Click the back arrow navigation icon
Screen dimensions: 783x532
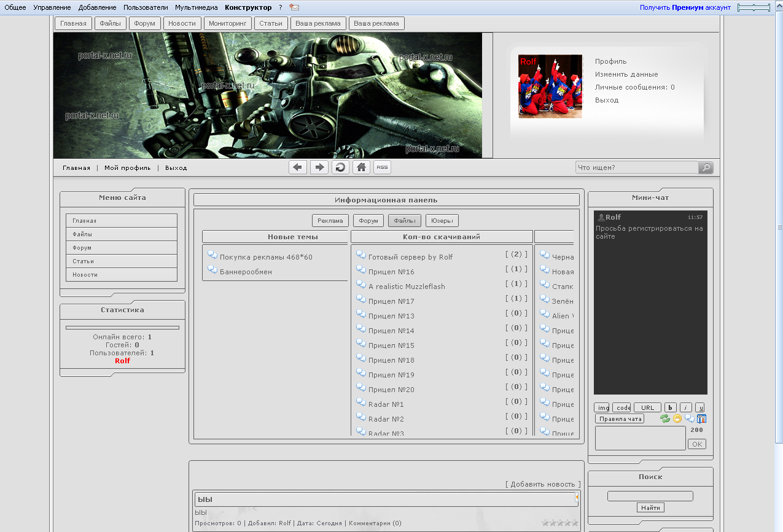(x=298, y=168)
